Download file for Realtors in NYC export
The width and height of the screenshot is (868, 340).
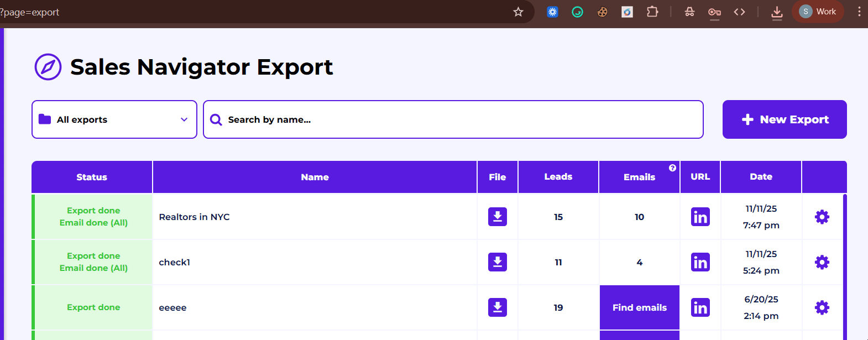[498, 217]
